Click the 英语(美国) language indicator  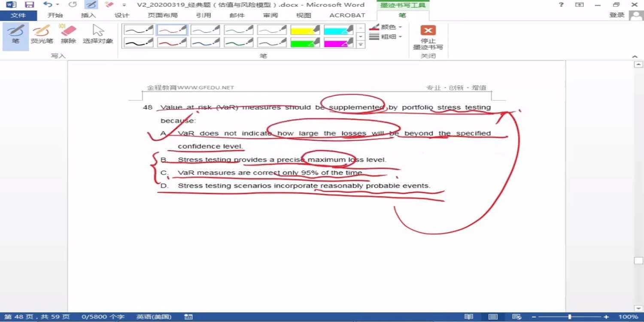(154, 317)
